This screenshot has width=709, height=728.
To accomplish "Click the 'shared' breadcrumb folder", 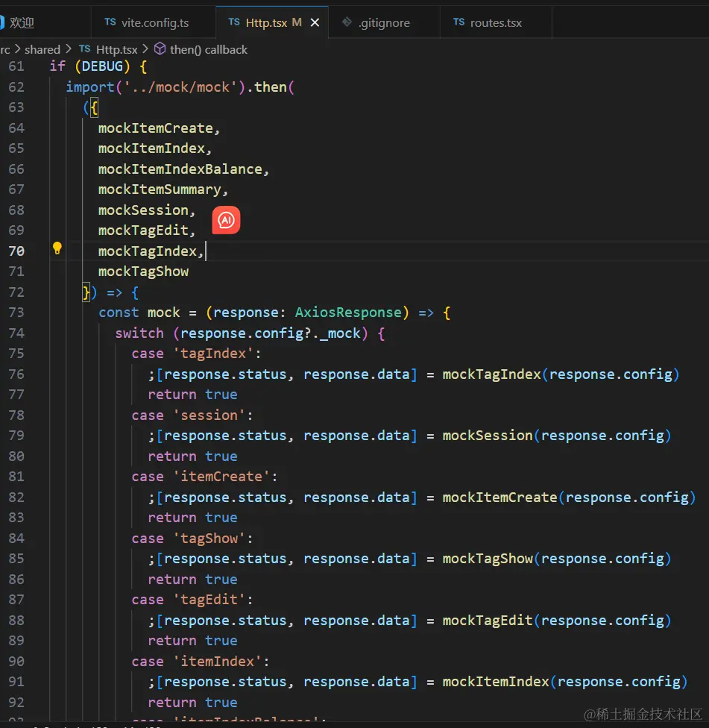I will [x=42, y=50].
